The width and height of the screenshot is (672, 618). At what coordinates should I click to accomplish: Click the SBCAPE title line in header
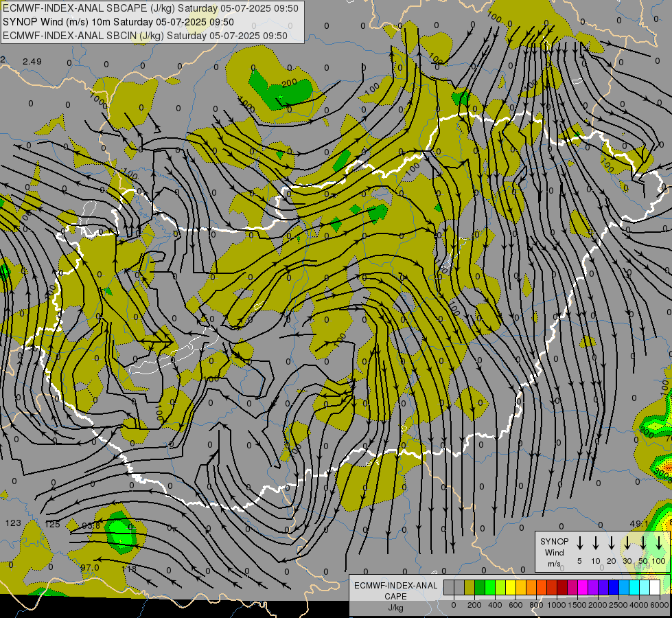tap(150, 8)
